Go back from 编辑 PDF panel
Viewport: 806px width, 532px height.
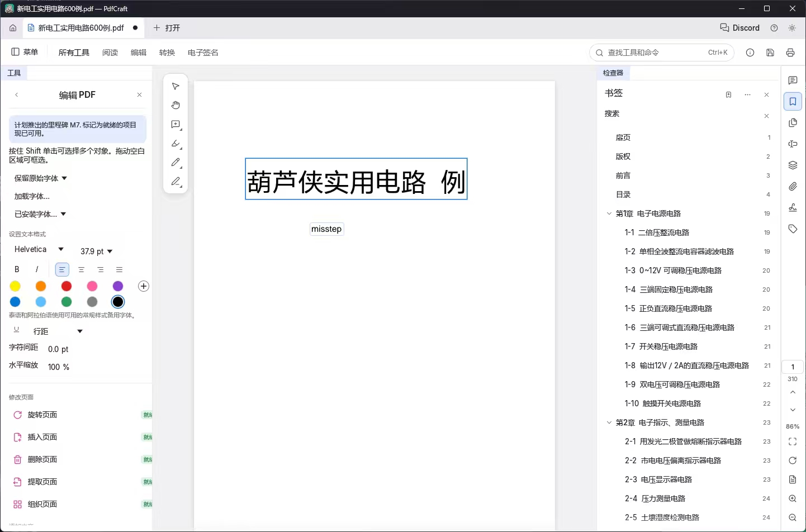(17, 95)
